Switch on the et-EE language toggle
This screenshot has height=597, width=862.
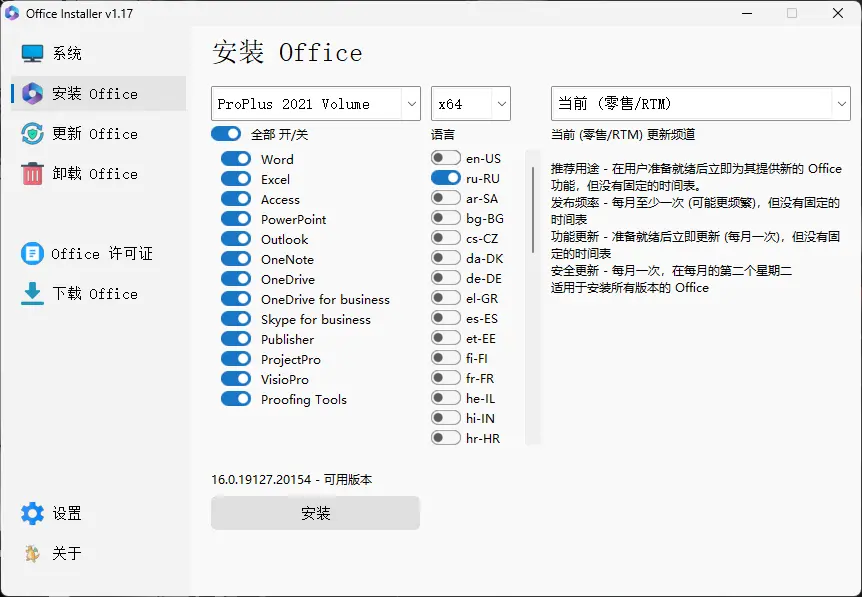click(446, 338)
